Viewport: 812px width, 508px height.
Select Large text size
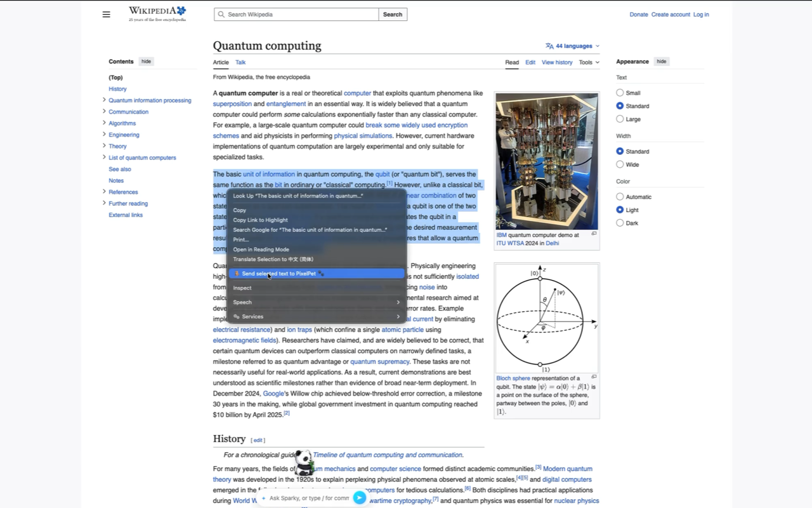click(620, 119)
